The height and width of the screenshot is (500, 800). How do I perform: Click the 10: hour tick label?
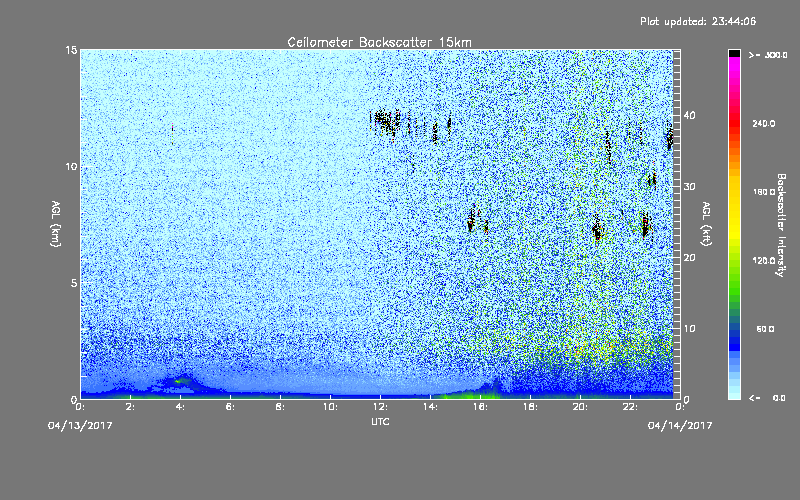[x=331, y=407]
